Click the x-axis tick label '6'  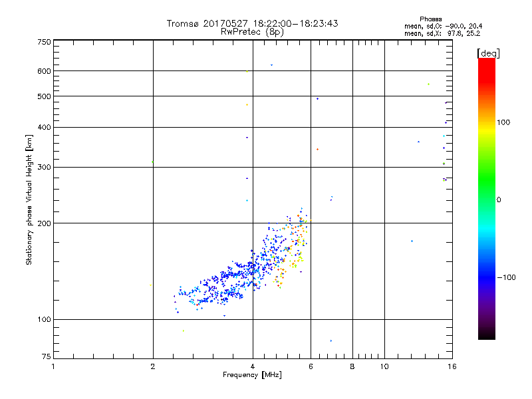pyautogui.click(x=311, y=366)
